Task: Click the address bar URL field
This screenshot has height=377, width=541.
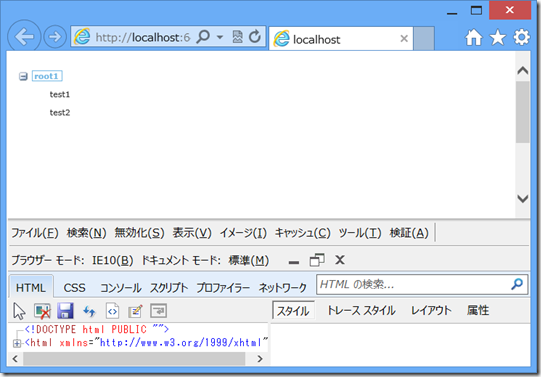Action: [x=142, y=37]
